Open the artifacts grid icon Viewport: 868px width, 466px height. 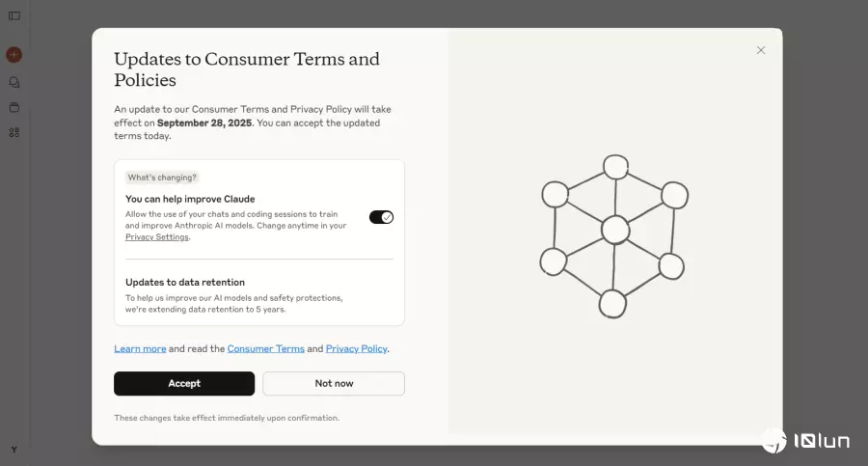click(14, 132)
